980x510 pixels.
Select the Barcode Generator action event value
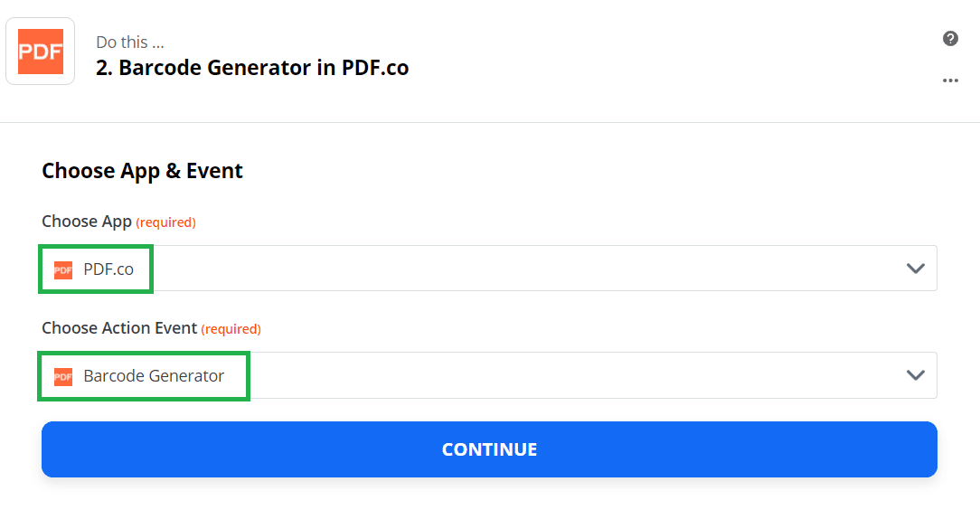point(154,376)
